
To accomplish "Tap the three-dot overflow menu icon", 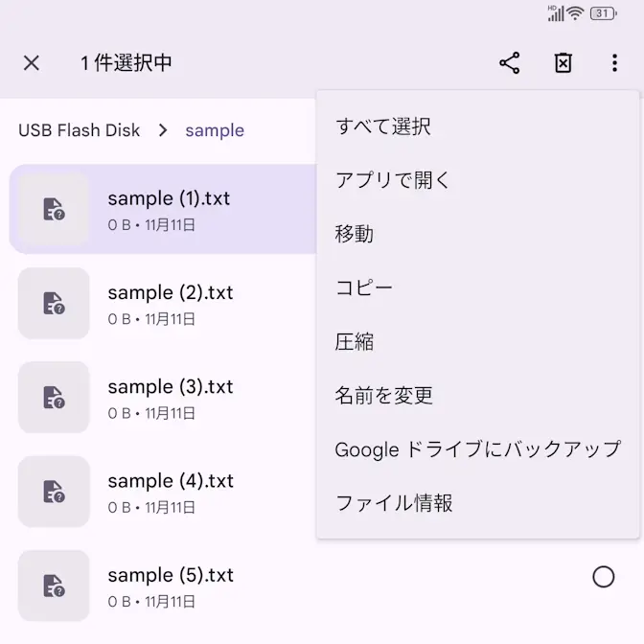I will tap(614, 63).
